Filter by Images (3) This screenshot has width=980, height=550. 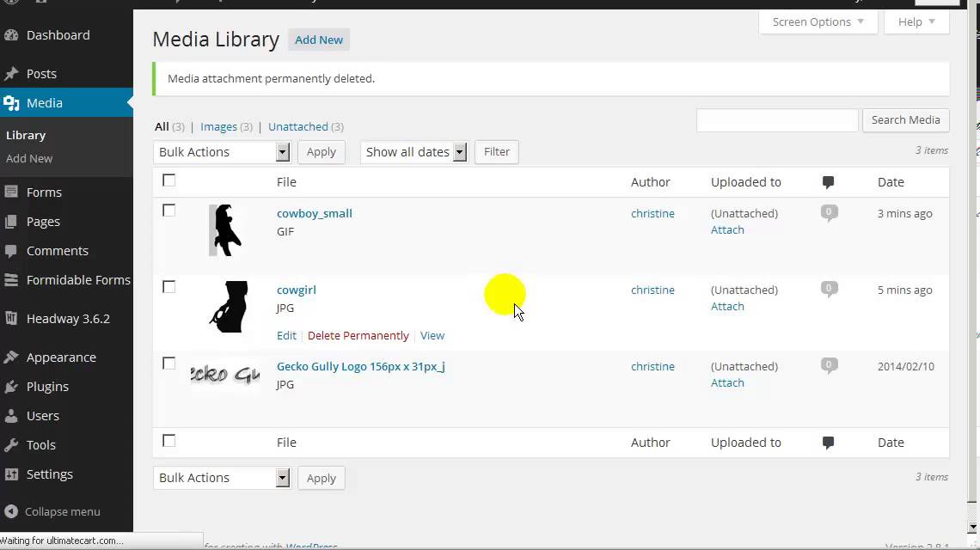coord(226,126)
